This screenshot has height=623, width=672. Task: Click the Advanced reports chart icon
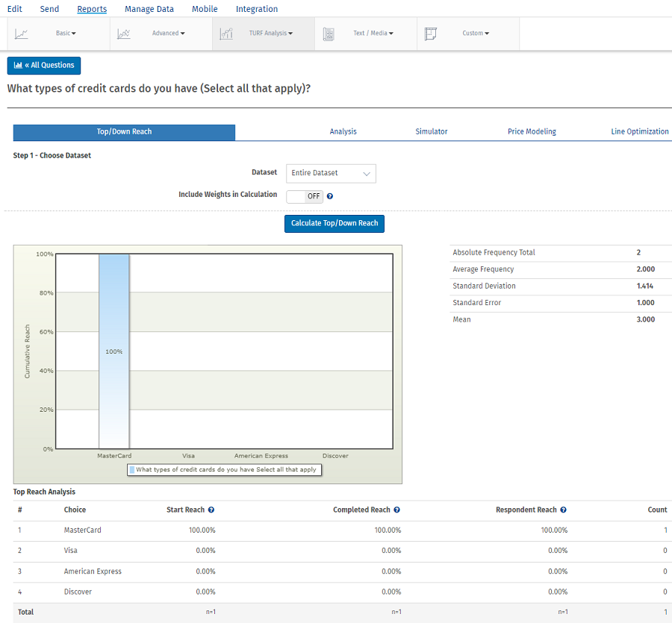click(x=124, y=34)
